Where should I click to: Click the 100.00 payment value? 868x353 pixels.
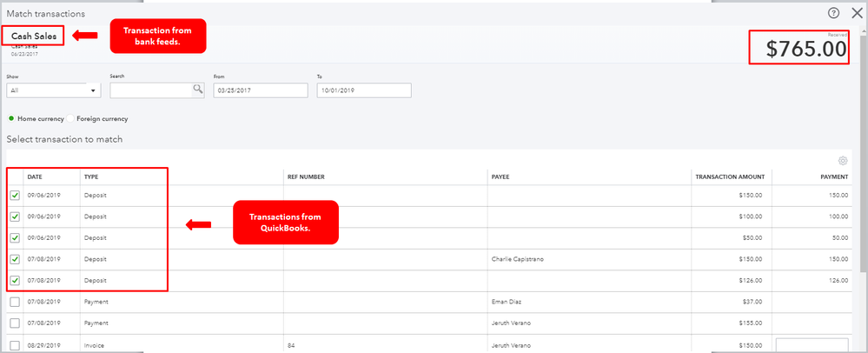837,216
